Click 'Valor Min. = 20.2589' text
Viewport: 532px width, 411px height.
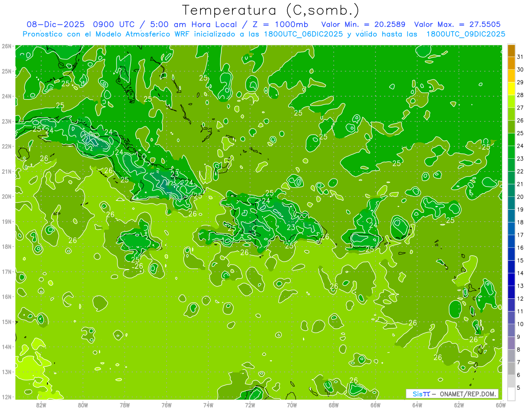(364, 24)
